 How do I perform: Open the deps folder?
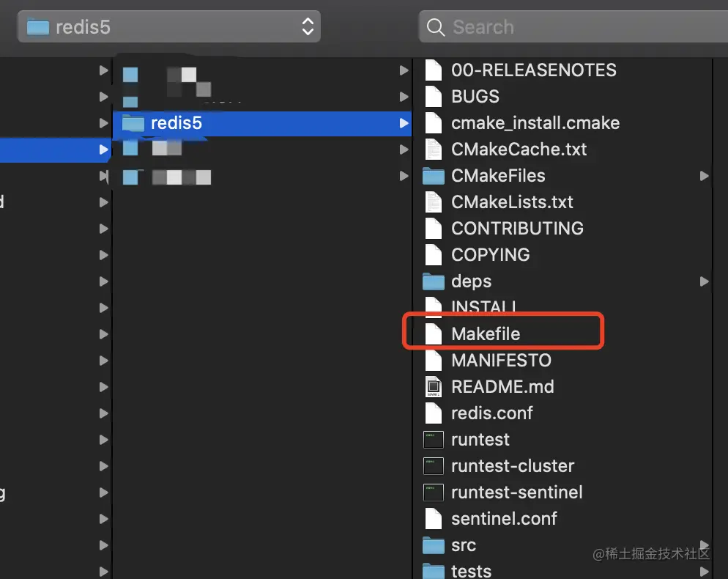point(471,281)
